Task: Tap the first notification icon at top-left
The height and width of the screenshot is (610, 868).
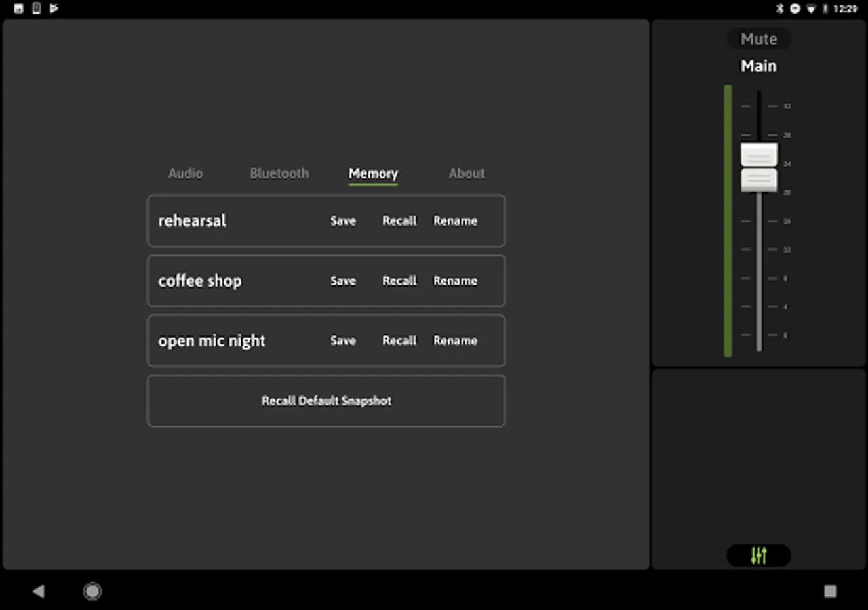Action: click(19, 9)
